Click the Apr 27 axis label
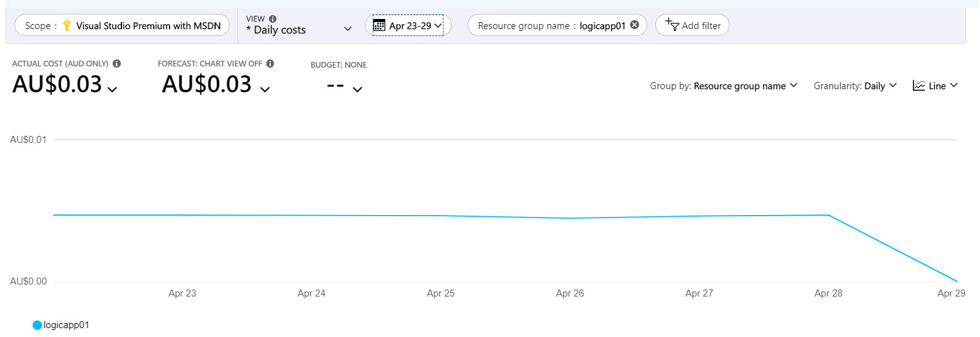 pyautogui.click(x=699, y=293)
